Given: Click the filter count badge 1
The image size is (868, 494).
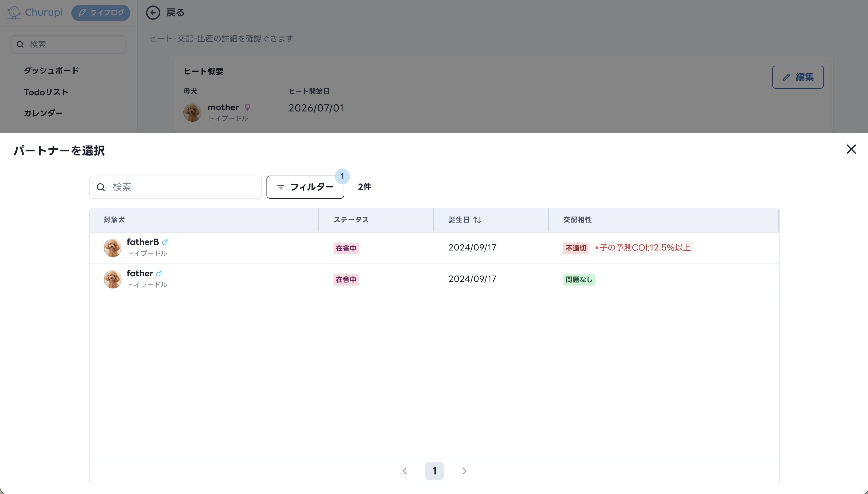Looking at the screenshot, I should click(x=342, y=176).
